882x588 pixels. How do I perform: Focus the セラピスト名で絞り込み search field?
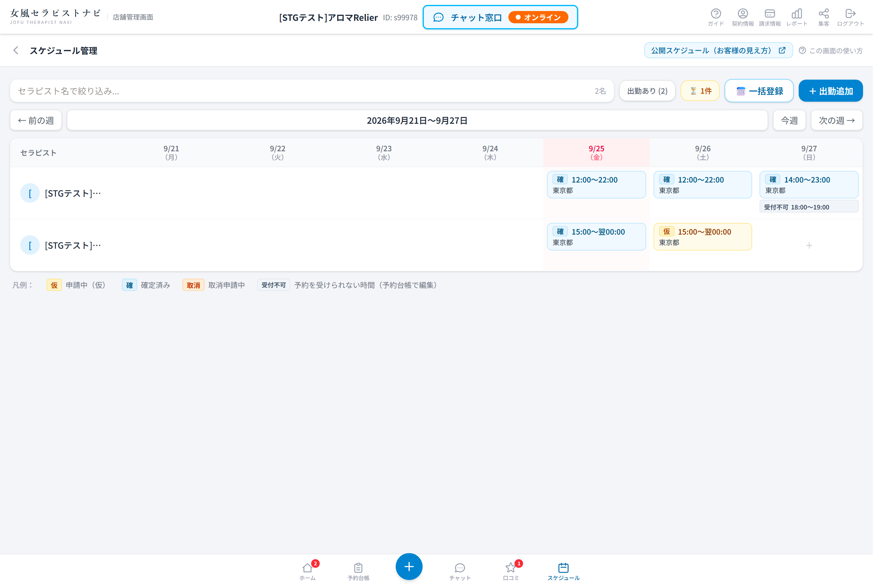click(x=315, y=92)
